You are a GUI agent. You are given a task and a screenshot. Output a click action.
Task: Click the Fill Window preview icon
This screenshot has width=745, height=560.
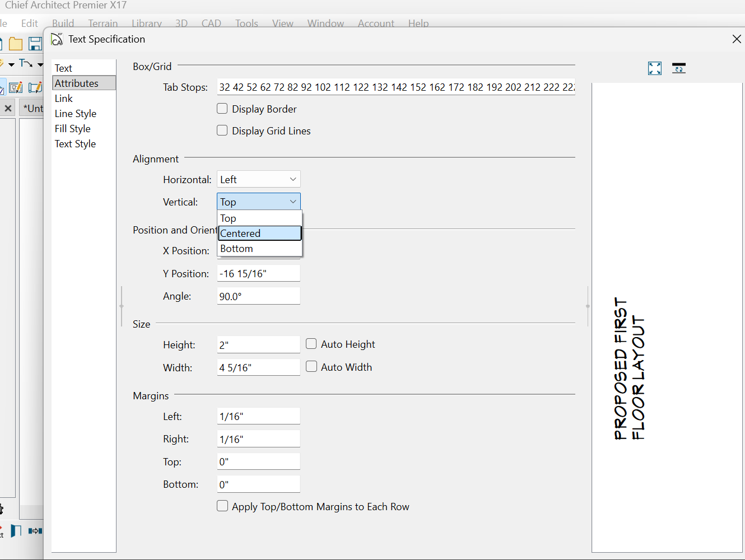coord(655,68)
